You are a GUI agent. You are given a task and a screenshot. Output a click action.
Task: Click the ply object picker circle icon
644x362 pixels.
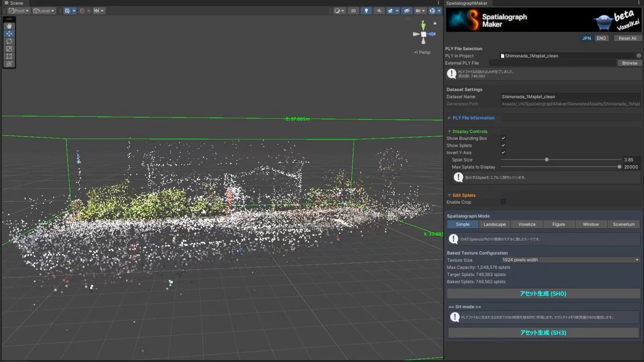tap(639, 55)
